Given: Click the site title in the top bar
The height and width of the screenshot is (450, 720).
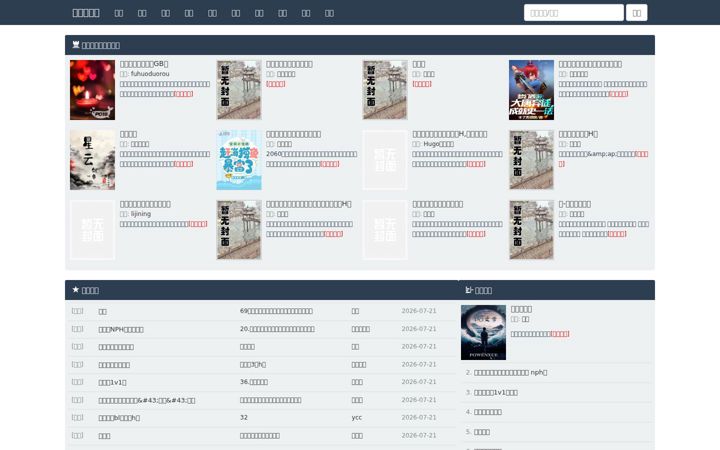Looking at the screenshot, I should 86,13.
